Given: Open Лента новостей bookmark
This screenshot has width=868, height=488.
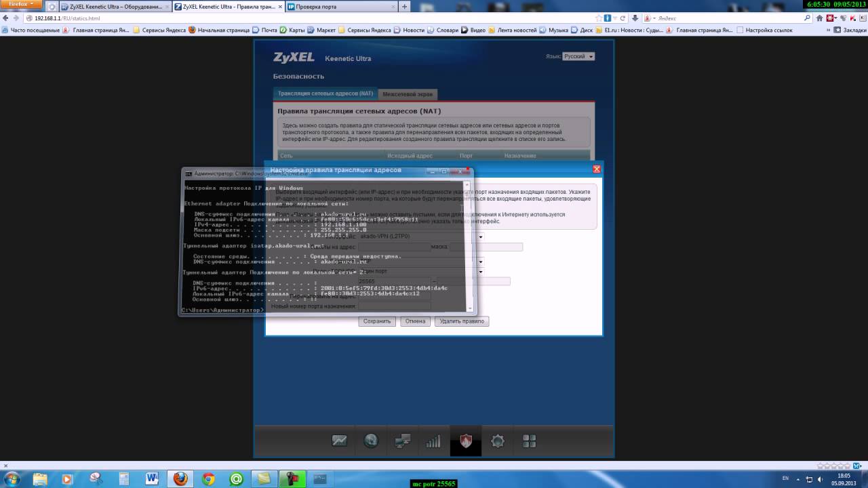Looking at the screenshot, I should click(513, 30).
